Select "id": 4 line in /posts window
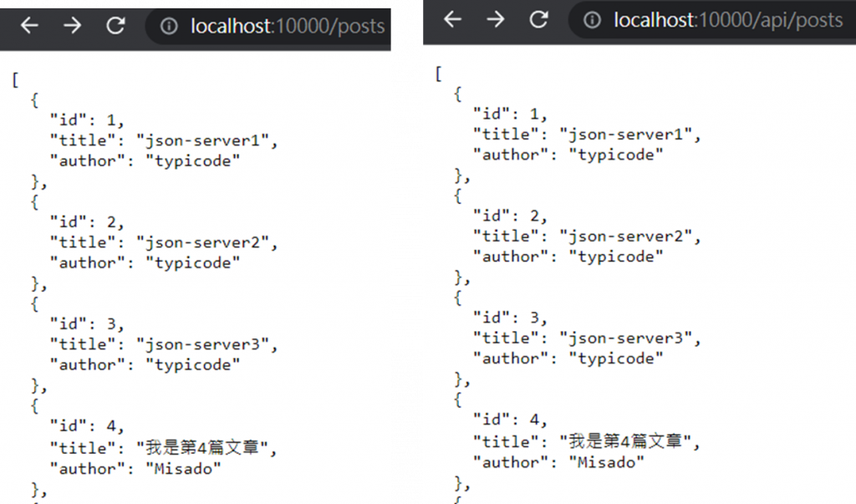856x504 pixels. point(87,426)
